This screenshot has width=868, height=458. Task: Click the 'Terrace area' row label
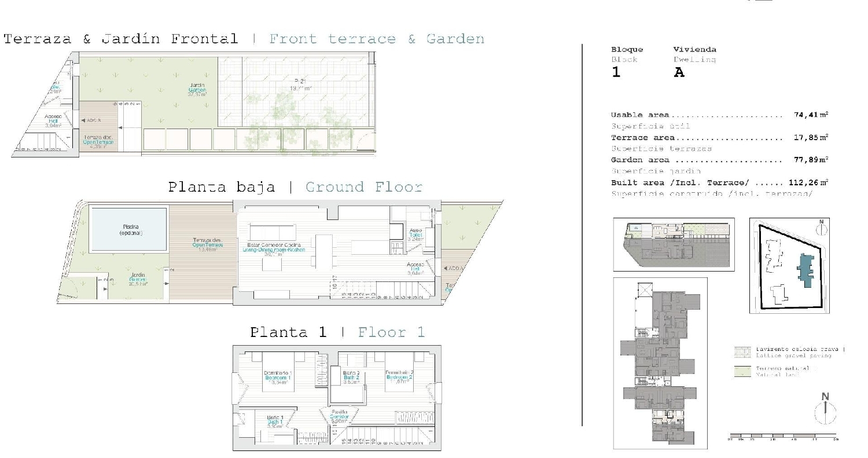coord(642,138)
